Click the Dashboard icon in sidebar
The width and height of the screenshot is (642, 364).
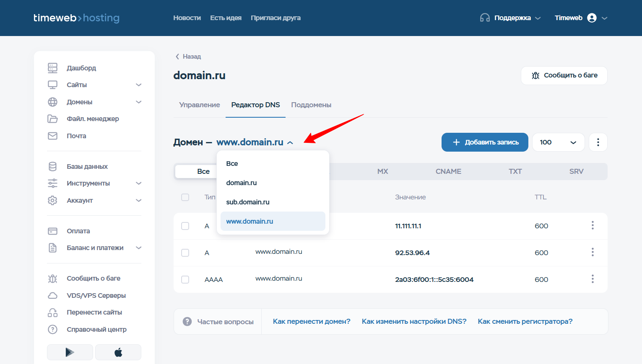[x=52, y=68]
